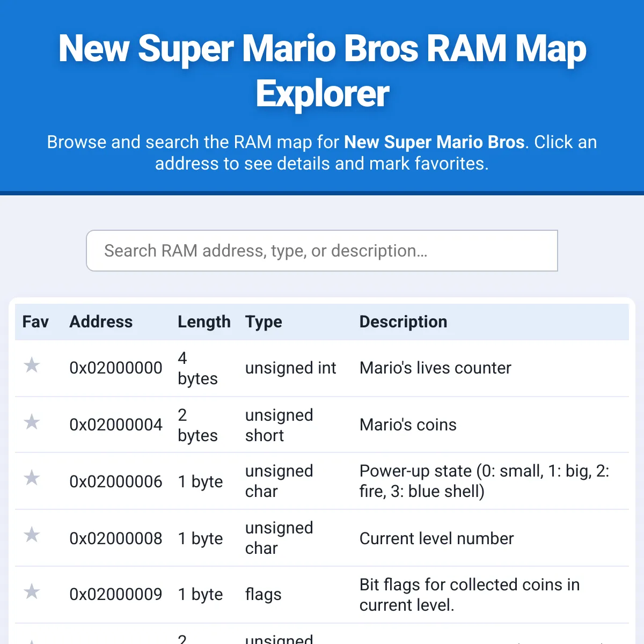Image resolution: width=644 pixels, height=644 pixels.
Task: Click the Fav column header
Action: 35,322
